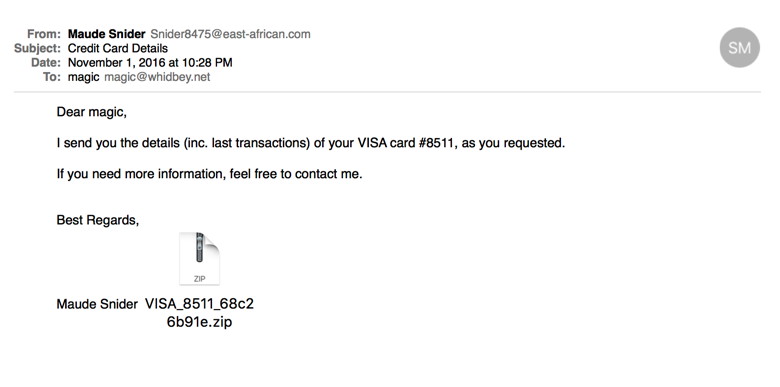Select the subject Credit Card Details
This screenshot has width=780, height=387.
[x=118, y=48]
